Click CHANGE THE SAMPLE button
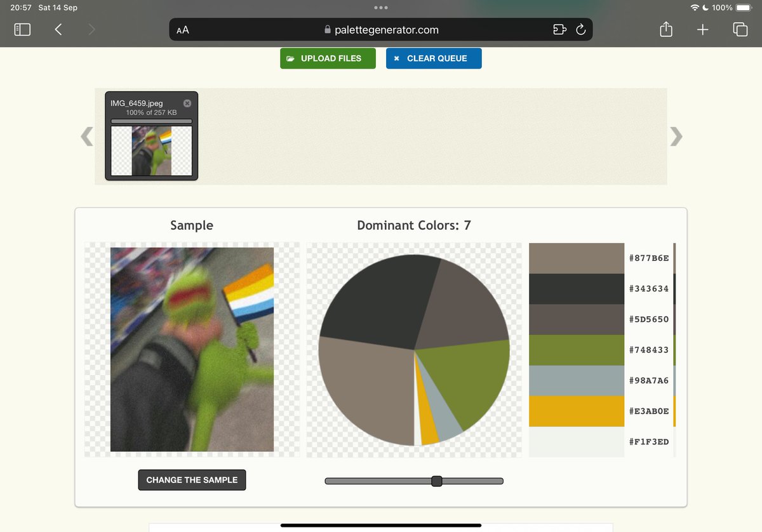 (192, 480)
